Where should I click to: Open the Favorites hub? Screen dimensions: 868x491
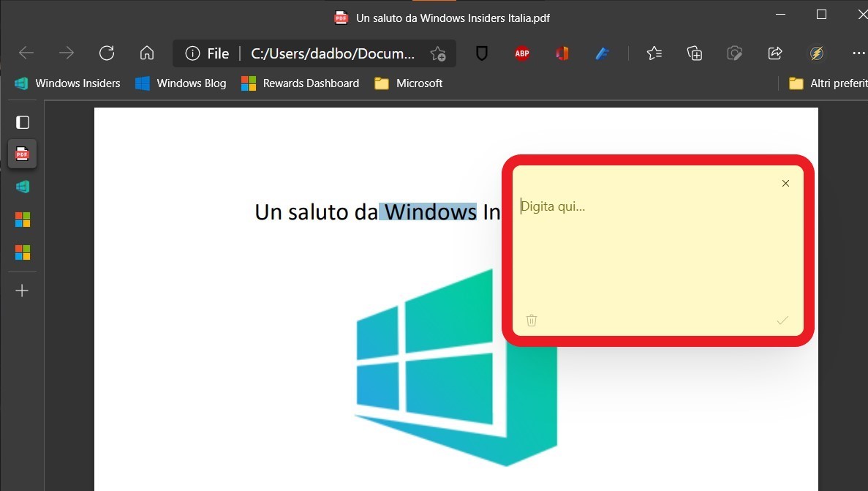tap(654, 53)
